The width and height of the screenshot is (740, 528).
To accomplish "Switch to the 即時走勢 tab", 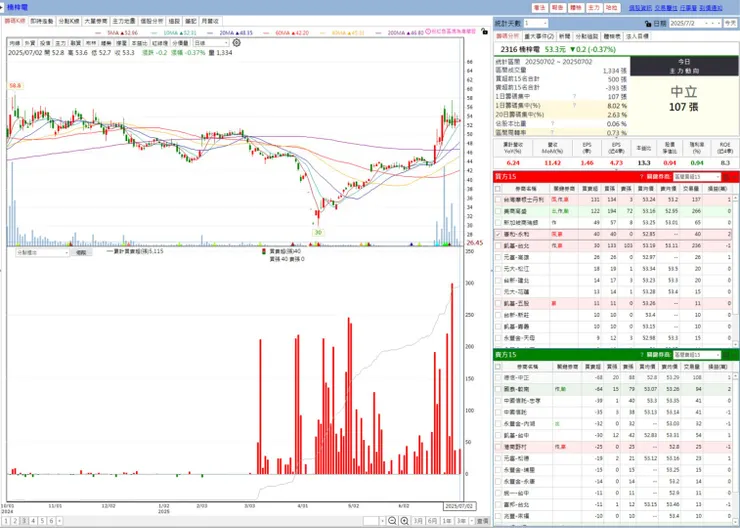I will coord(42,21).
